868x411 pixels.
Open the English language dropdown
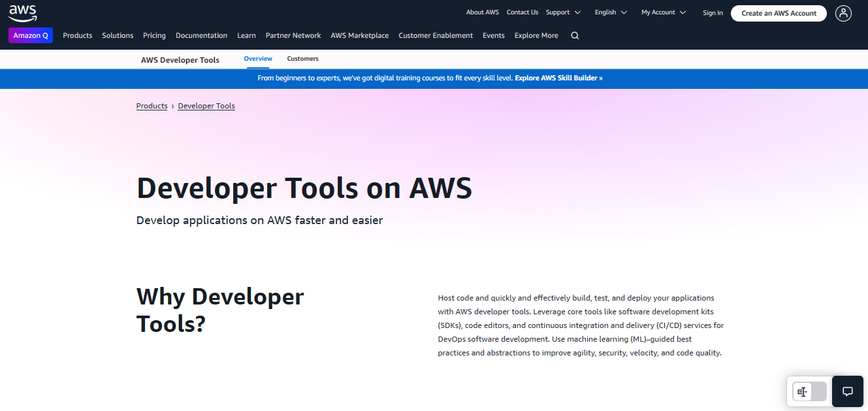point(610,12)
